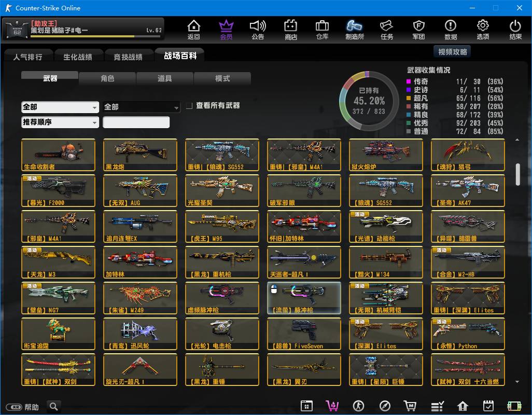The height and width of the screenshot is (415, 532).
Task: Select the 模式 category tab
Action: (222, 78)
